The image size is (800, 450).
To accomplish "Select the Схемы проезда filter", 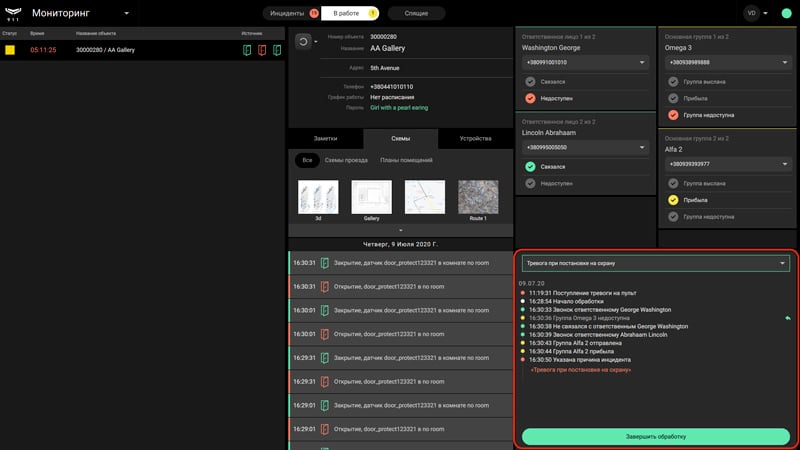I will coord(346,160).
